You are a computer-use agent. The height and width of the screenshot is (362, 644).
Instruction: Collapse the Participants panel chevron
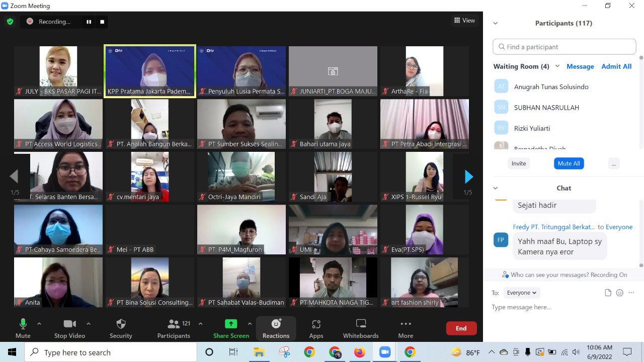[495, 23]
